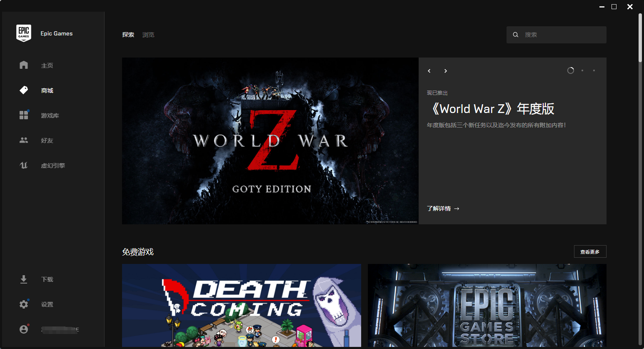Screen dimensions: 644x349
Task: Click the blurred account username text
Action: (60, 329)
